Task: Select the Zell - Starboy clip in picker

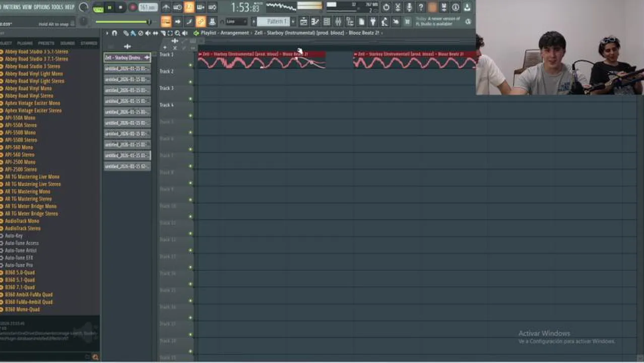Action: click(127, 57)
